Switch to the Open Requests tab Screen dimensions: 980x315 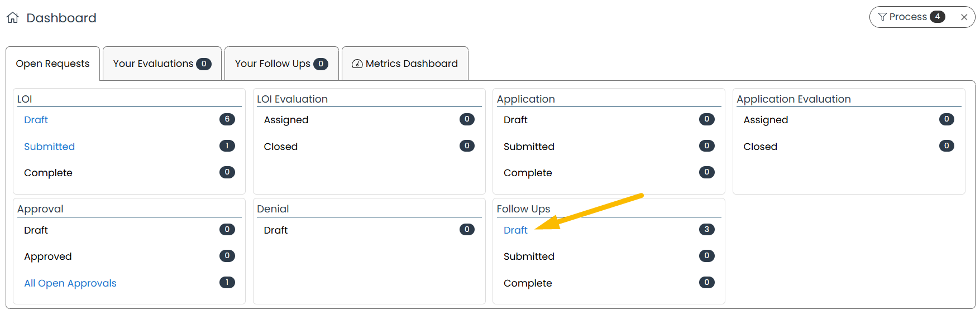click(52, 64)
